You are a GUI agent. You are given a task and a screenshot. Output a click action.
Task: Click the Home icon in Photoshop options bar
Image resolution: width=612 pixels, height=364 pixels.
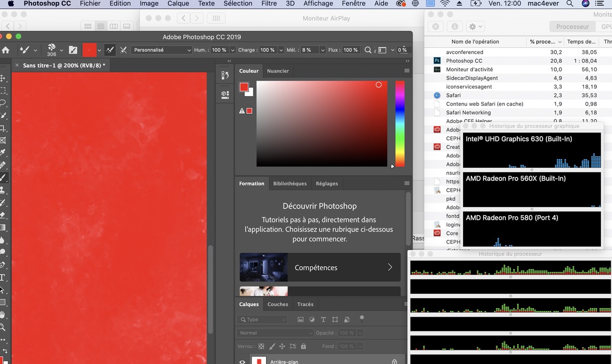pos(6,50)
